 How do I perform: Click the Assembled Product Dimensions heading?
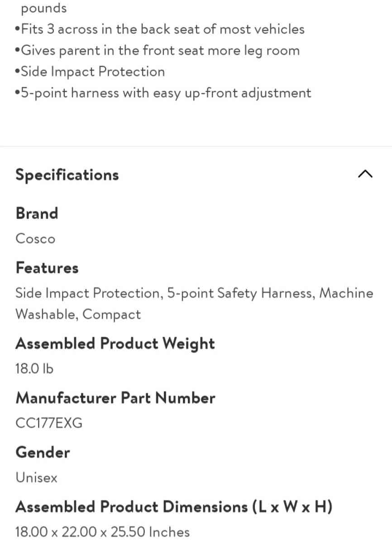click(x=174, y=506)
